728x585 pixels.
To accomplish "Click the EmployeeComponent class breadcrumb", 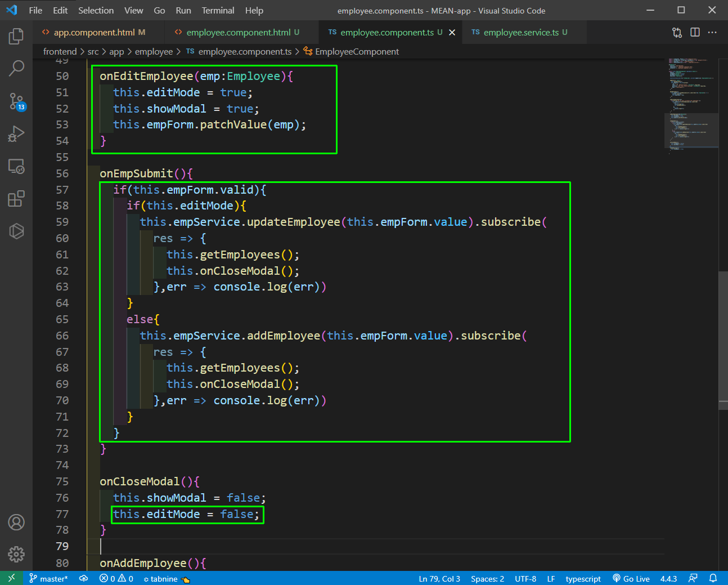I will 351,52.
